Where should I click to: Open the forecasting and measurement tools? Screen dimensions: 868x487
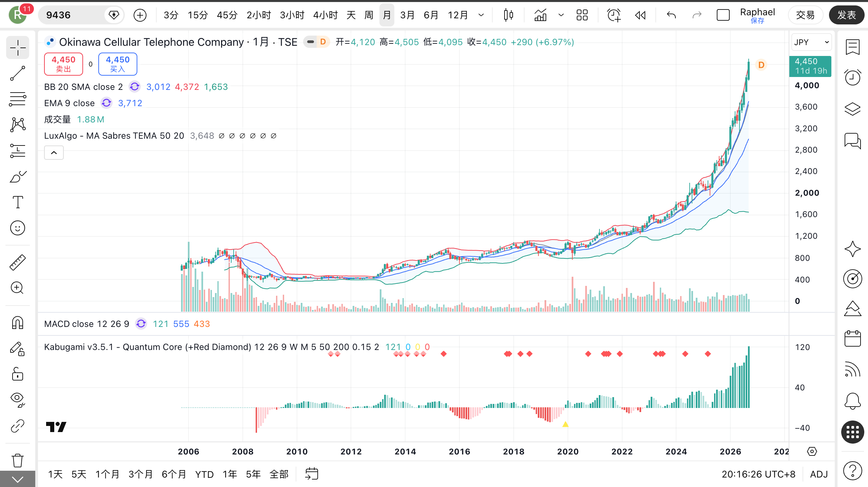click(x=18, y=151)
